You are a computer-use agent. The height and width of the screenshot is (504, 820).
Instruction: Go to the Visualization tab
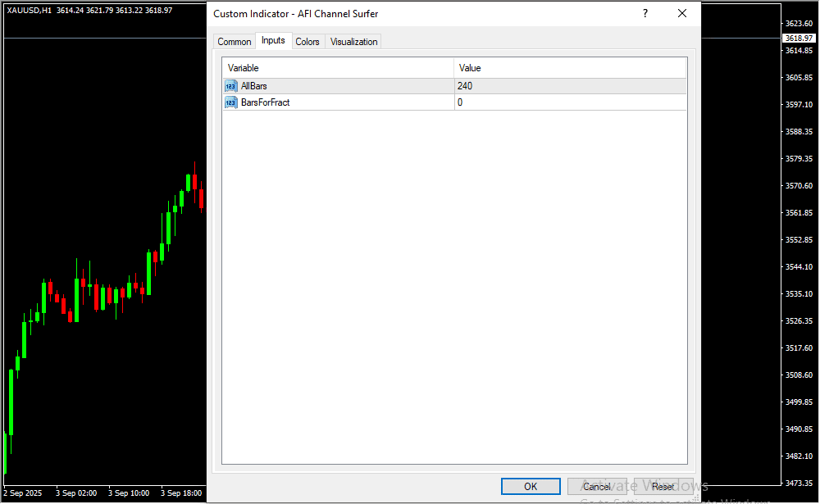coord(353,42)
